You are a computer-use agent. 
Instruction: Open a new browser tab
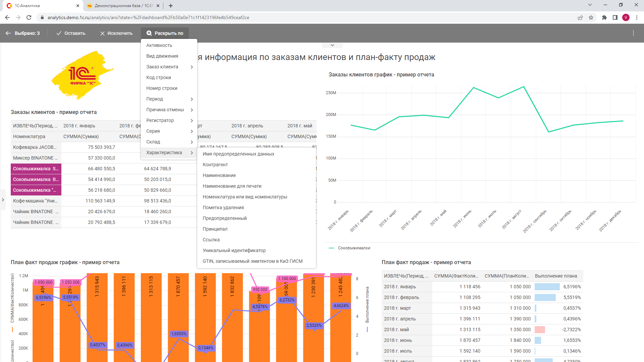171,6
